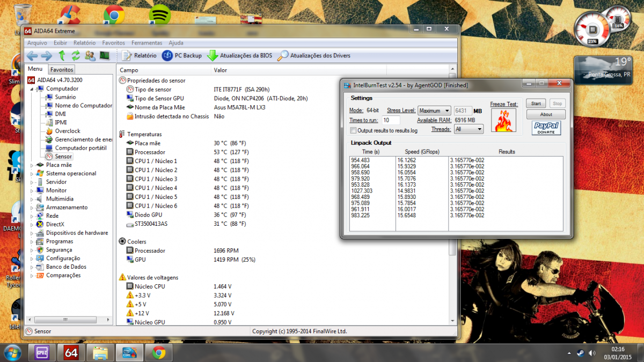Select Sumário in the tree

(65, 97)
